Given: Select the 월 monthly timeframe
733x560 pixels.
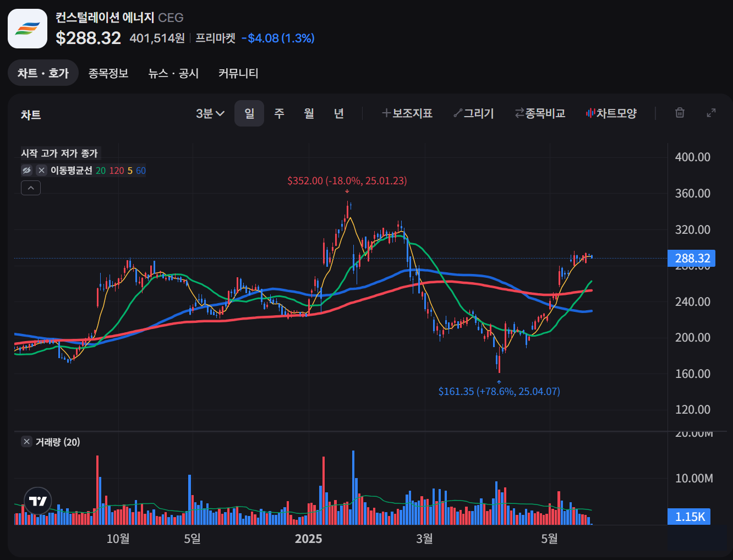Looking at the screenshot, I should point(309,113).
